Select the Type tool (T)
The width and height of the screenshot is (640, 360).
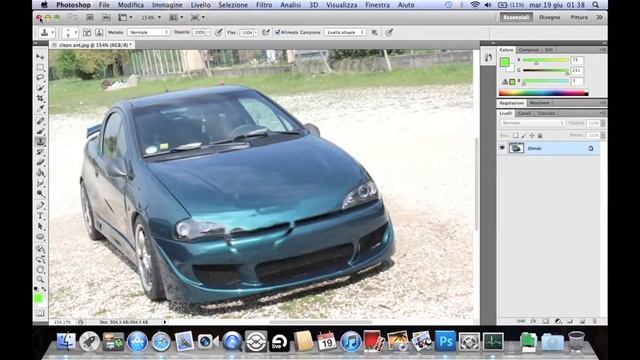[40, 216]
